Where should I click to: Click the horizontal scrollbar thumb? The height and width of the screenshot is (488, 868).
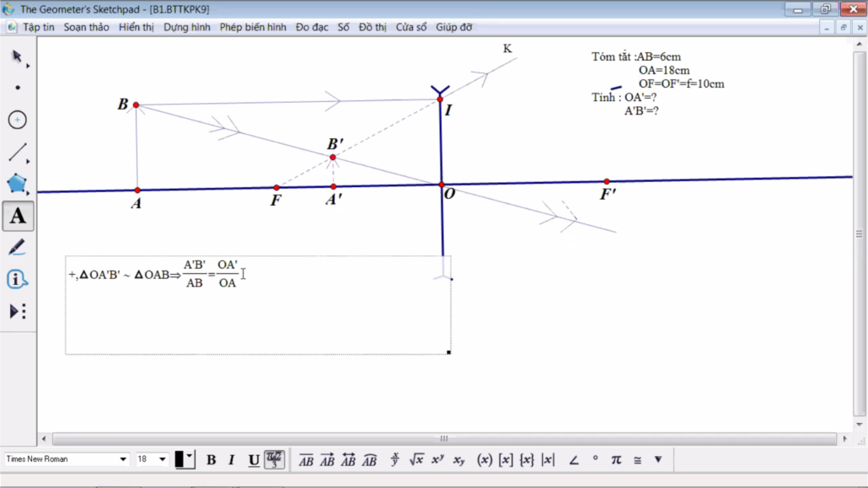[x=444, y=439]
